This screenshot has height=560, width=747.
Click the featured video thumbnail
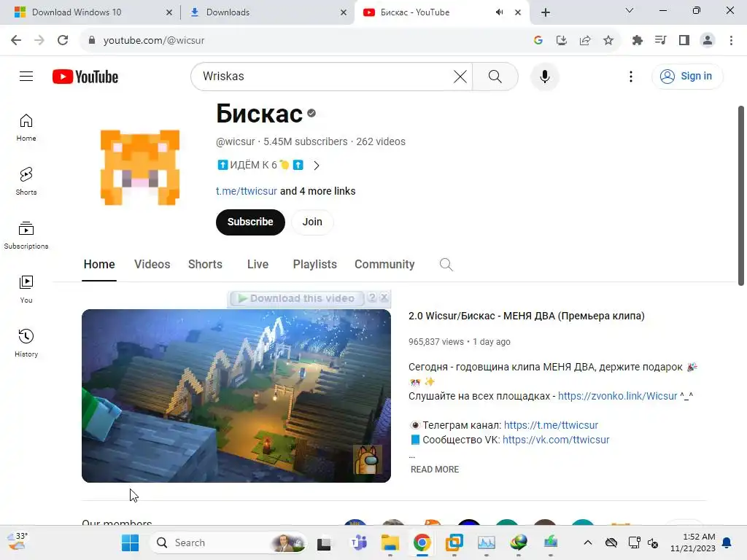236,396
